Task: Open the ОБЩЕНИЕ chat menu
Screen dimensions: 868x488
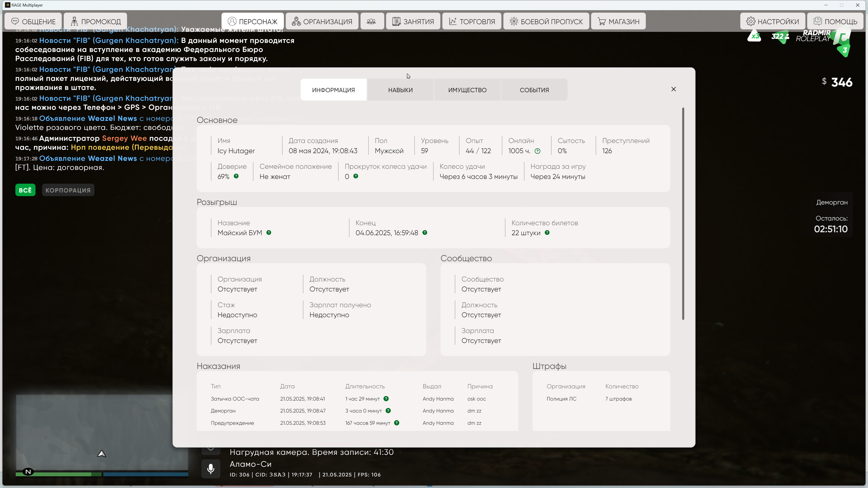Action: coord(33,21)
